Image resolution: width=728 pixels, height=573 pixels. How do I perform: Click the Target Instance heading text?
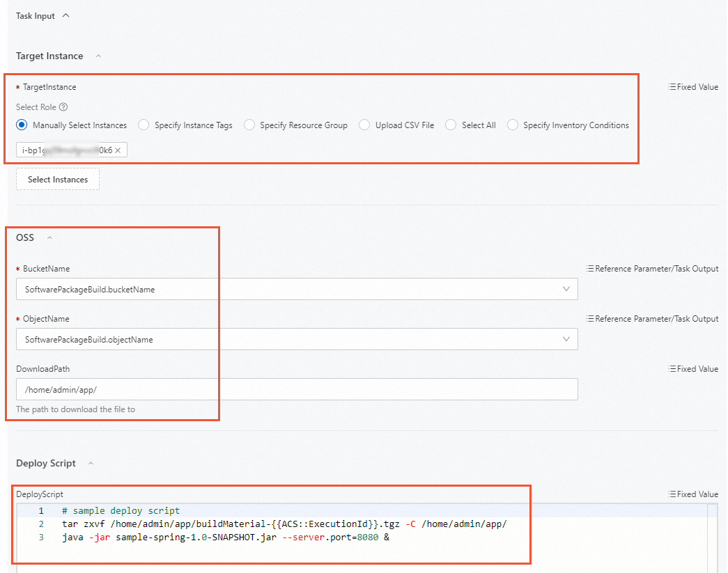coord(49,56)
